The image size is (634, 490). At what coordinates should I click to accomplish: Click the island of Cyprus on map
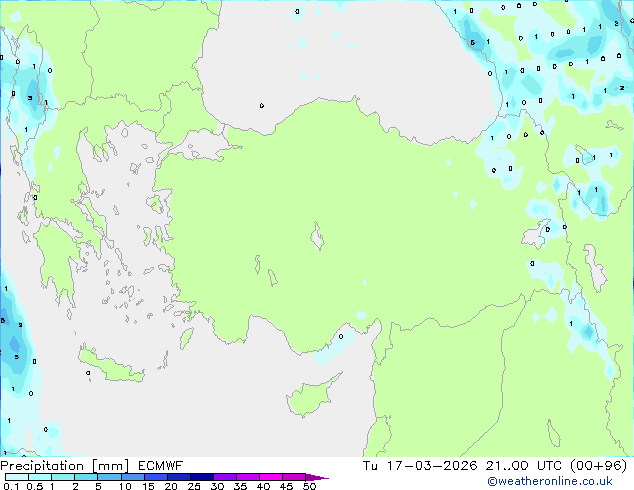311,397
